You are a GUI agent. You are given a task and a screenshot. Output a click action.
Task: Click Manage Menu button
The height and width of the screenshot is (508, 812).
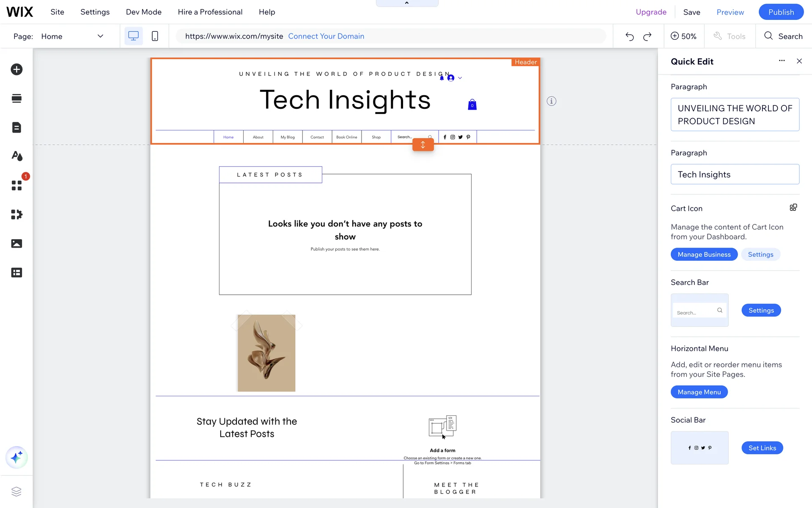[699, 392]
